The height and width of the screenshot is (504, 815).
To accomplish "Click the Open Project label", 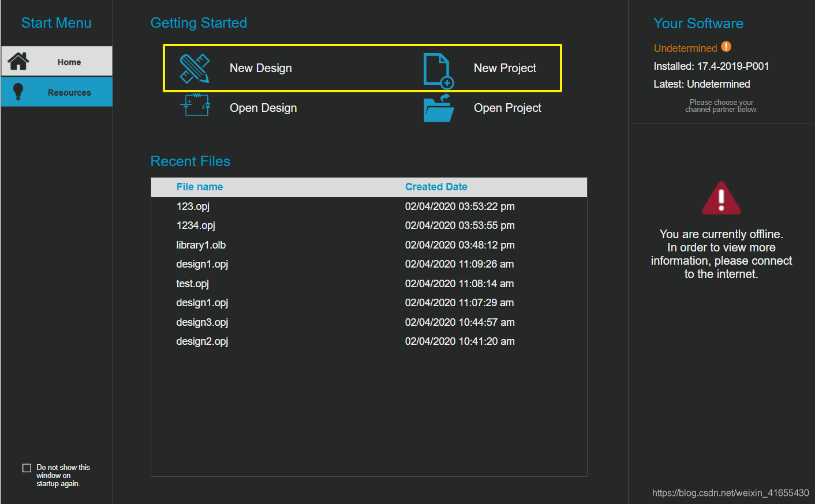I will [x=507, y=108].
